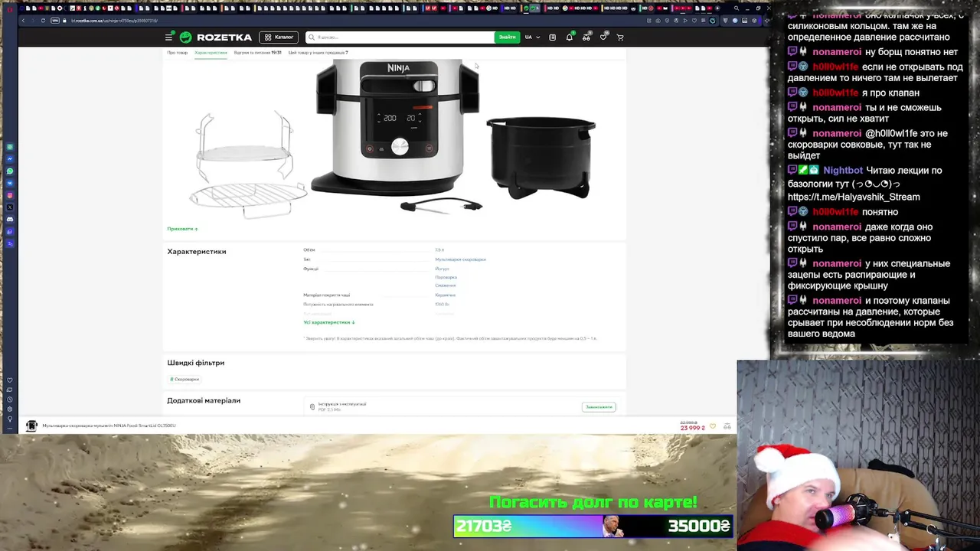Viewport: 980px width, 551px height.
Task: Open Цей товар у інших продавців tab
Action: (x=318, y=53)
